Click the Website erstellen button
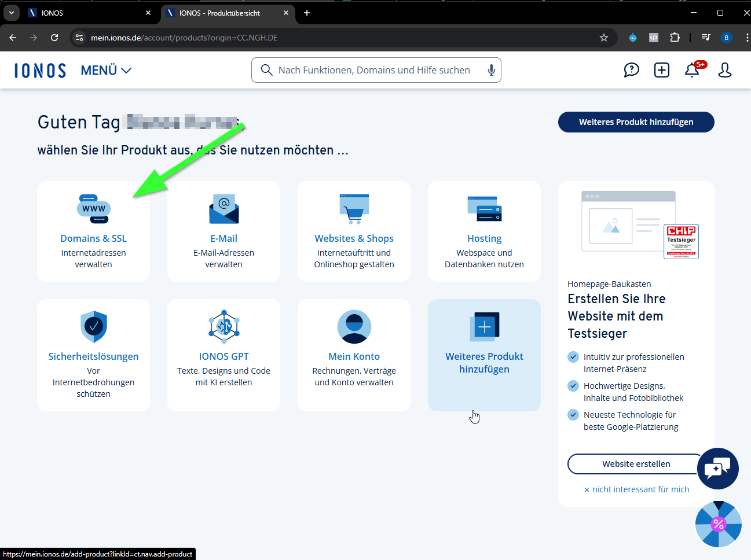Image resolution: width=751 pixels, height=560 pixels. pos(636,464)
